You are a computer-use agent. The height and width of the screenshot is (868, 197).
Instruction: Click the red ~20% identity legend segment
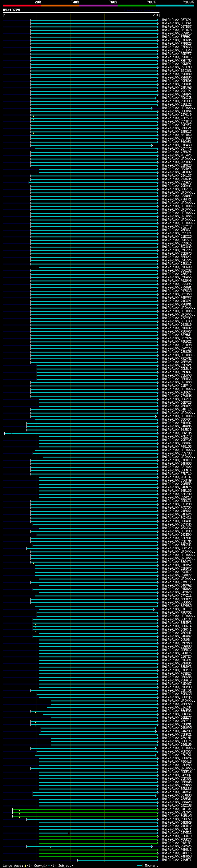pyautogui.click(x=22, y=6)
